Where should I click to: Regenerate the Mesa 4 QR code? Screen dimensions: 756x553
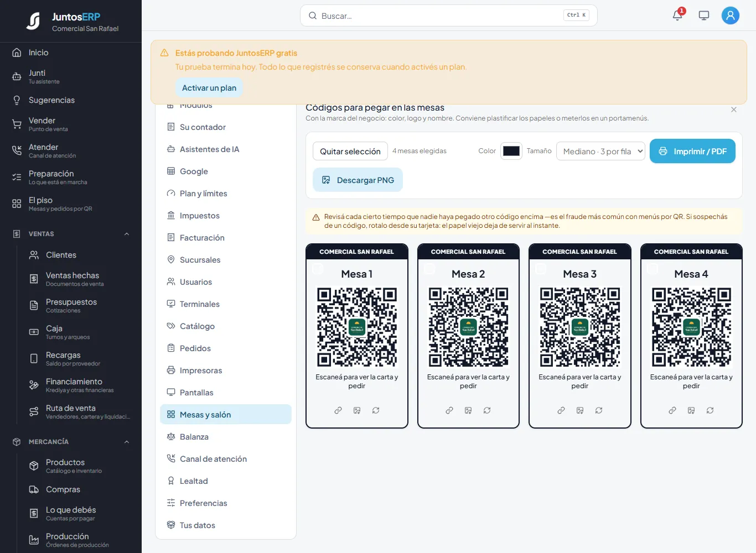[710, 410]
